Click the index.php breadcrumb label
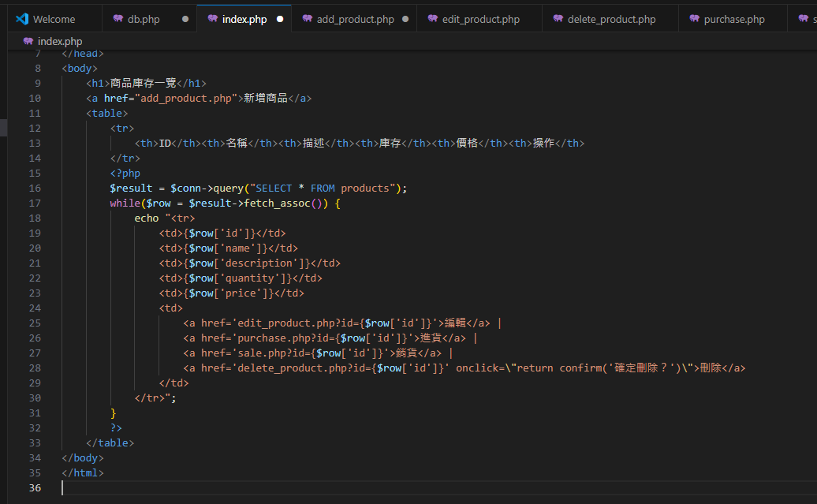Screen dimensions: 817x504 tap(60, 41)
